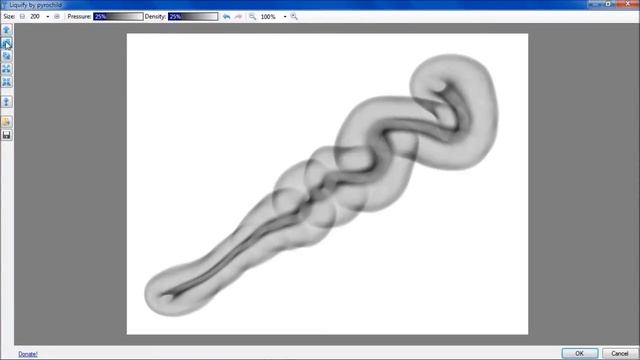640x360 pixels.
Task: Load a mesh using the yellow folder icon
Action: [7, 122]
